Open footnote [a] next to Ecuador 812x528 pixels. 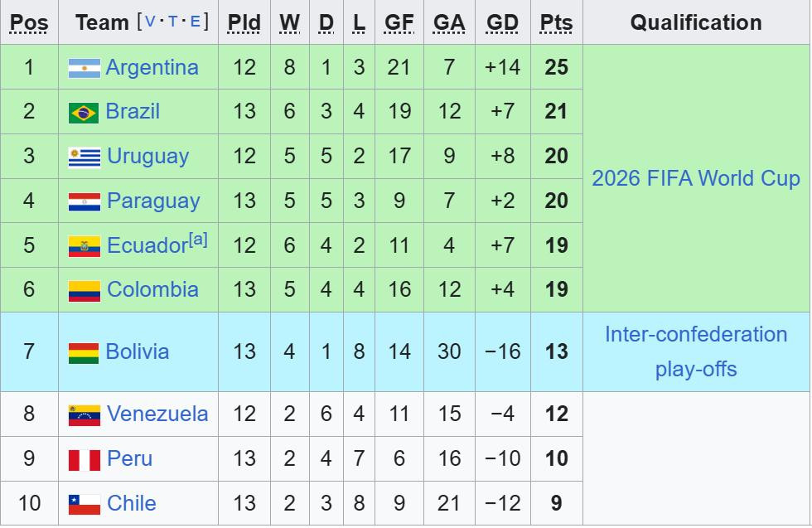coord(198,240)
